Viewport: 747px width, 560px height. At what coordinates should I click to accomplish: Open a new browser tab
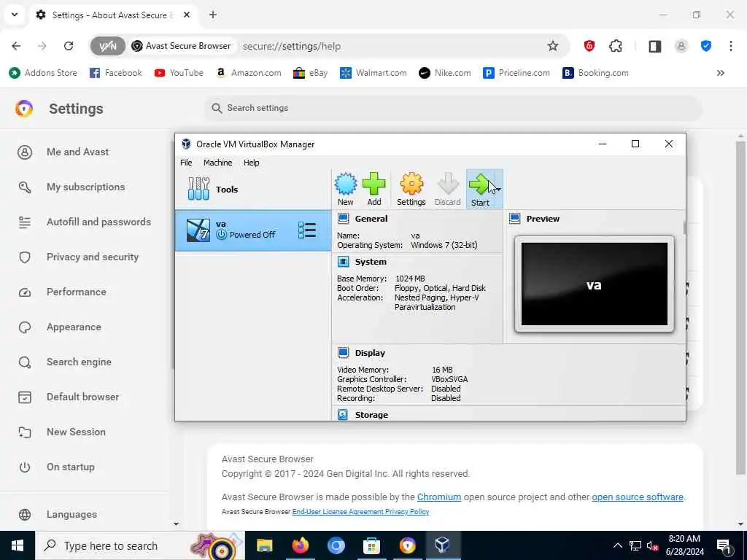tap(213, 15)
